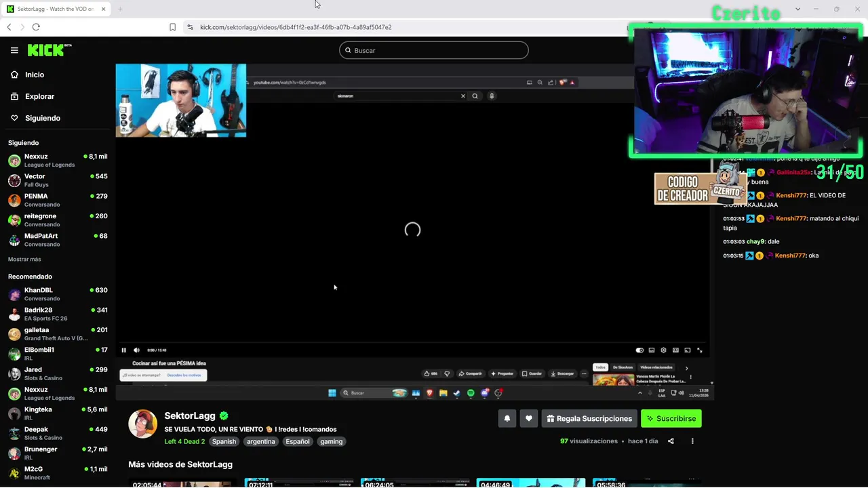Image resolution: width=868 pixels, height=488 pixels.
Task: Go back in the browser
Action: [x=9, y=27]
